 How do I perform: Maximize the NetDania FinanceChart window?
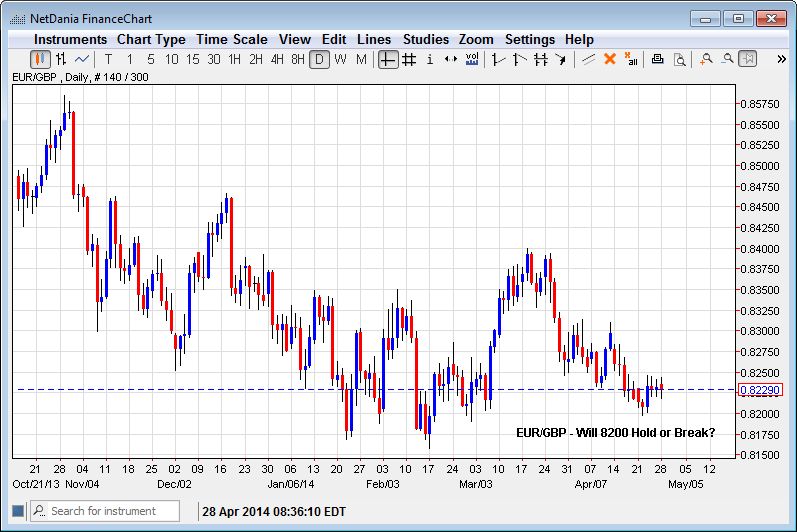tap(739, 19)
